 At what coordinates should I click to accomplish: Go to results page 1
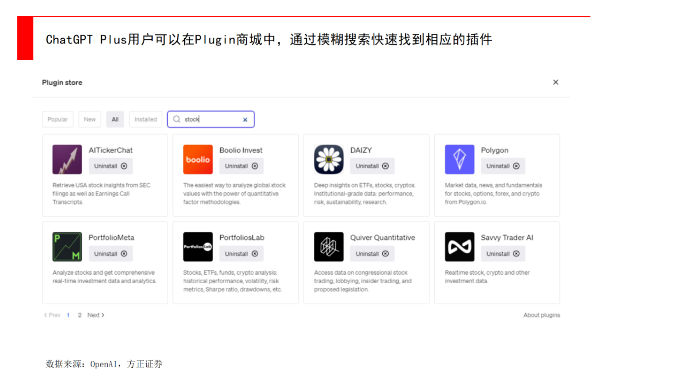tap(68, 315)
